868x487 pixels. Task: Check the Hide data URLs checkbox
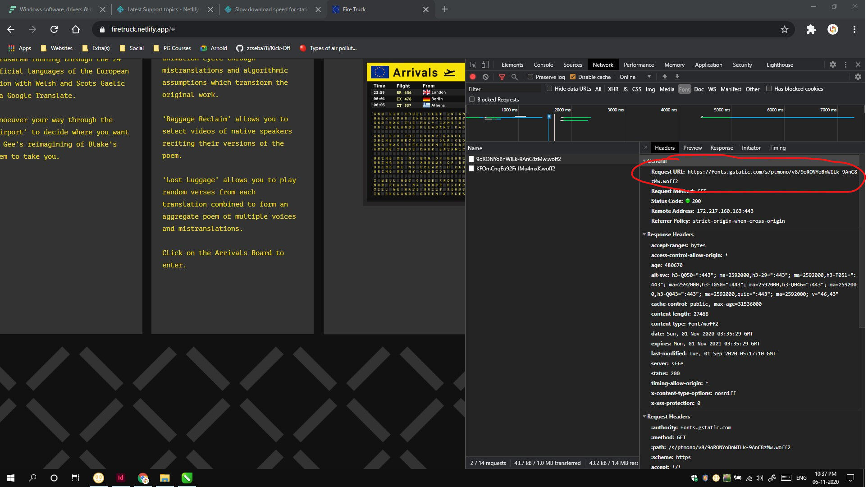(x=549, y=89)
